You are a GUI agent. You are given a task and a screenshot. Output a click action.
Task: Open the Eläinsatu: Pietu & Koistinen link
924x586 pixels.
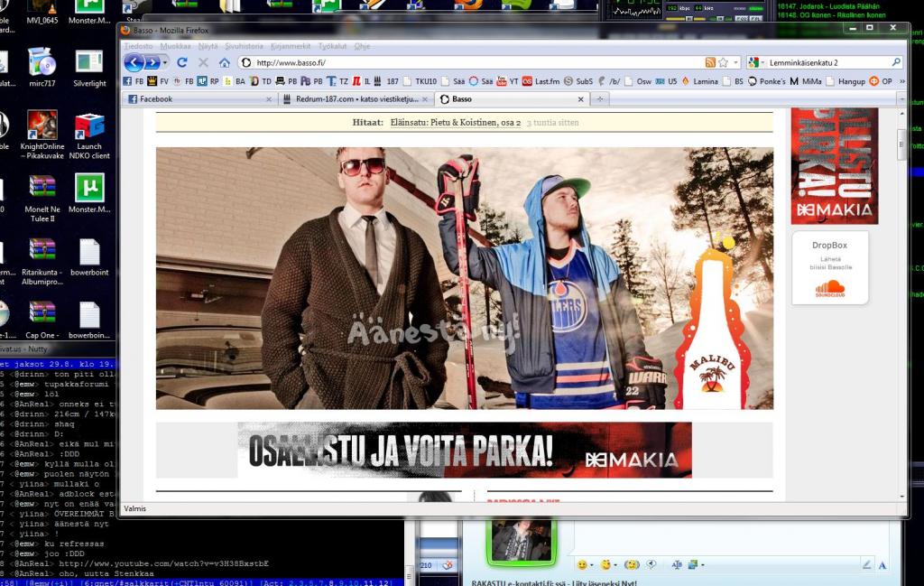click(x=456, y=123)
